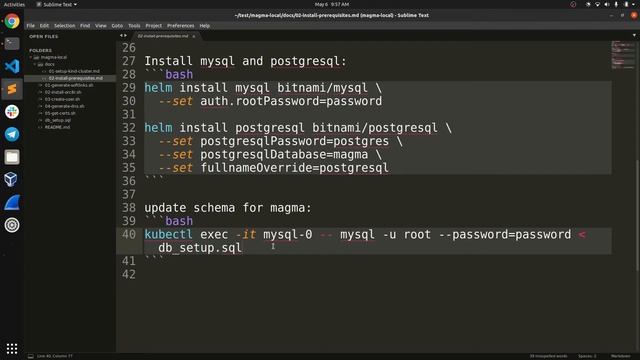640x360 pixels.
Task: Select 02-install-prerequisites.md in sidebar
Action: coord(76,78)
